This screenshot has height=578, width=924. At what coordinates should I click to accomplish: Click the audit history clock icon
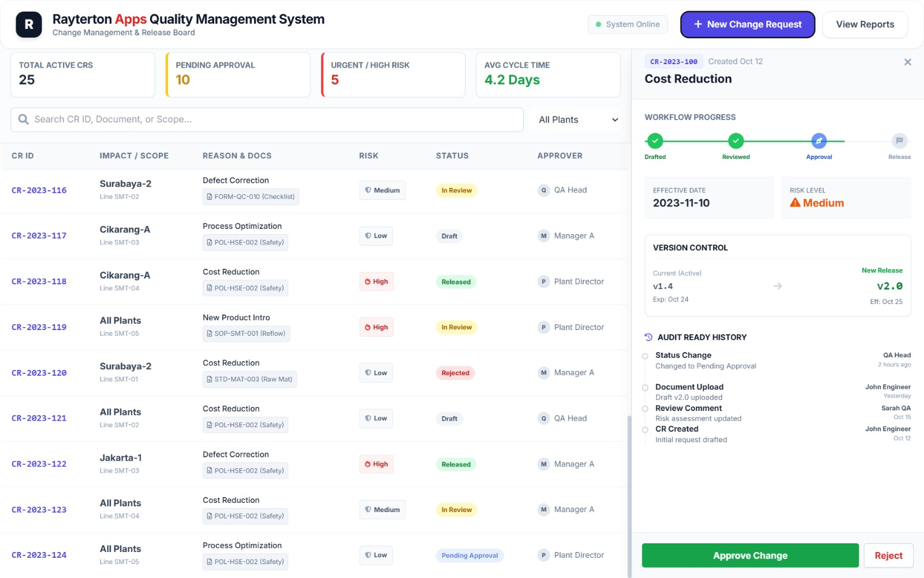648,337
